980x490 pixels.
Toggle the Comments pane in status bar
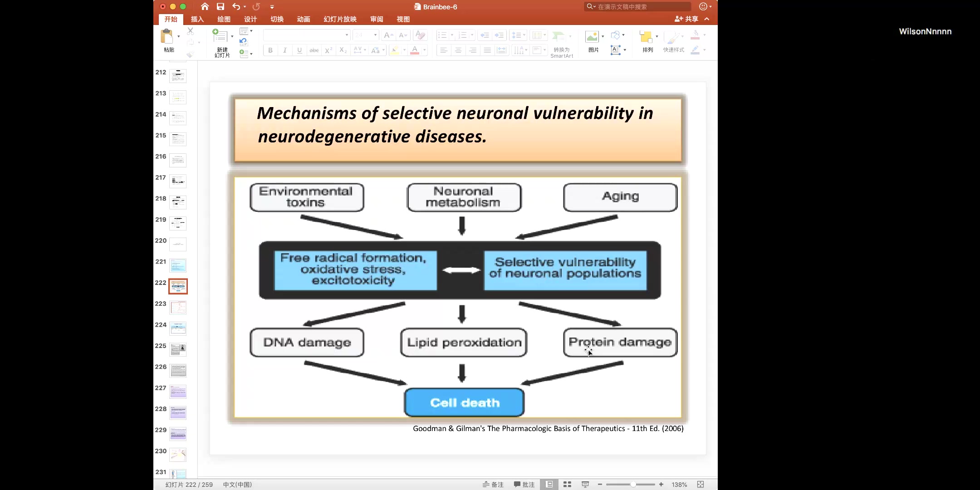pos(524,485)
